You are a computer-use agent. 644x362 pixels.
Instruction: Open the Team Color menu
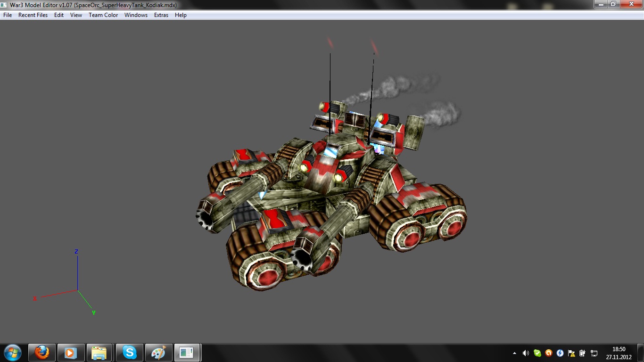[x=103, y=15]
